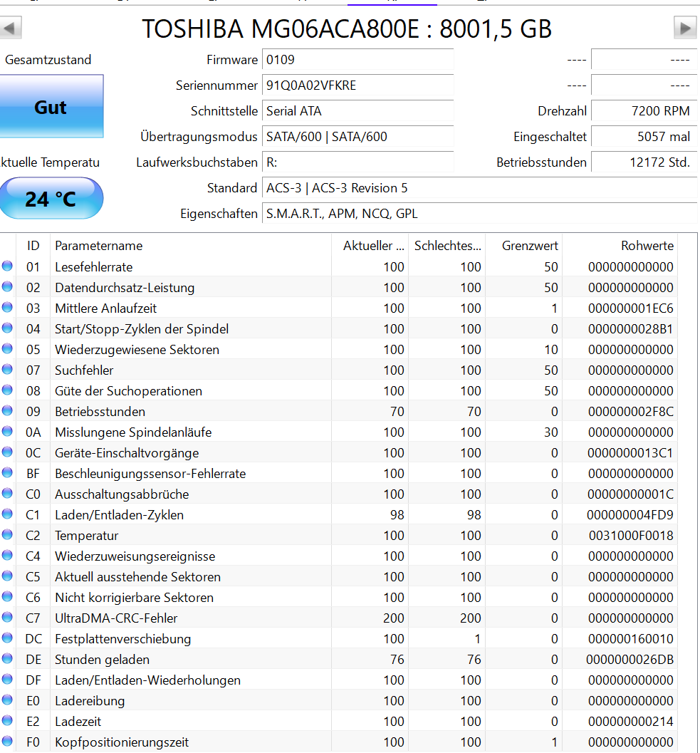Select status dot for Geräte-Einschaltvorgänge
Screen dimensions: 700x753
point(7,452)
